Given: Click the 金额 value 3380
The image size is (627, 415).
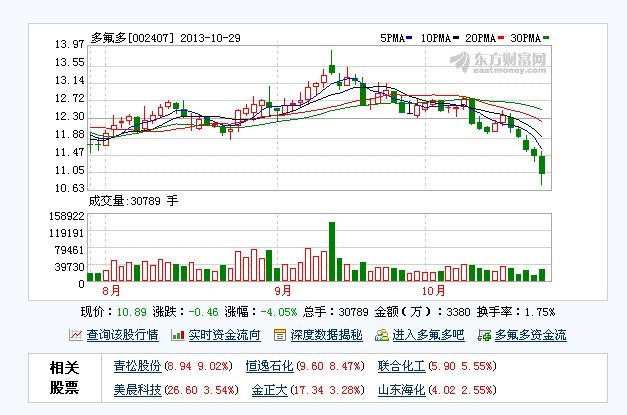Looking at the screenshot, I should [x=458, y=312].
